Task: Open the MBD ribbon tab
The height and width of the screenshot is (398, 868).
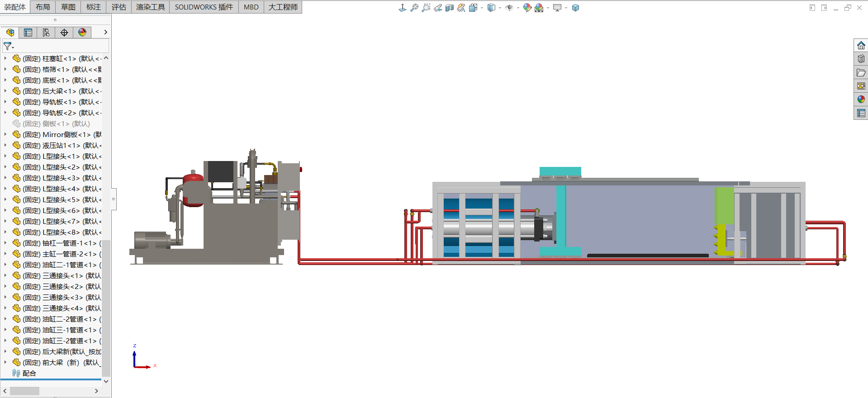Action: [x=251, y=7]
